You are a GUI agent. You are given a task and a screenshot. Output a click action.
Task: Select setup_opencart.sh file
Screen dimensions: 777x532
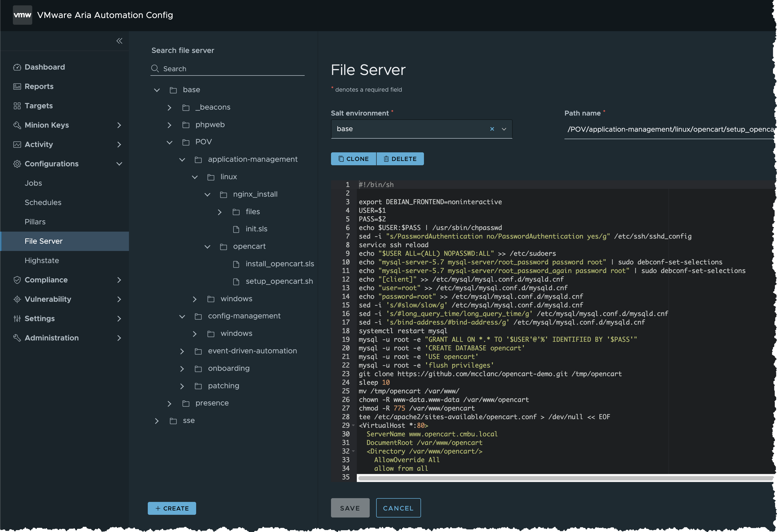pyautogui.click(x=279, y=281)
